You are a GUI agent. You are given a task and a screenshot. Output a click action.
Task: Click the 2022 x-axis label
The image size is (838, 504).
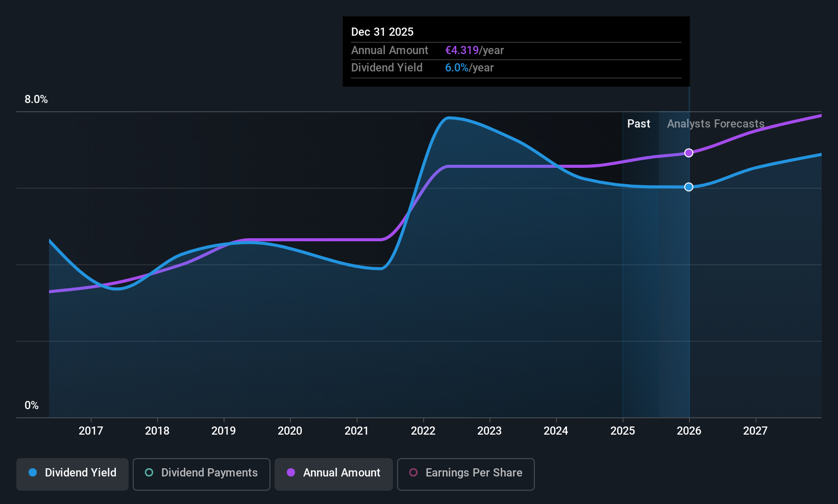pyautogui.click(x=423, y=431)
